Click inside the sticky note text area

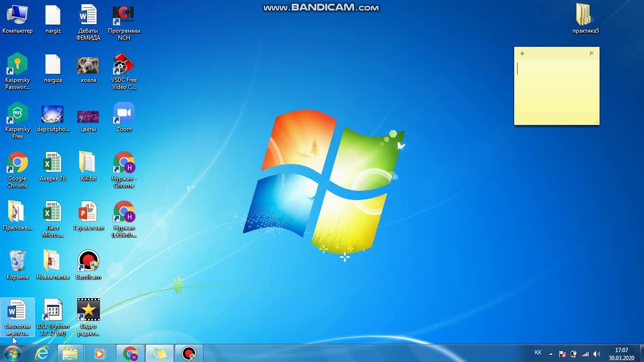(556, 92)
